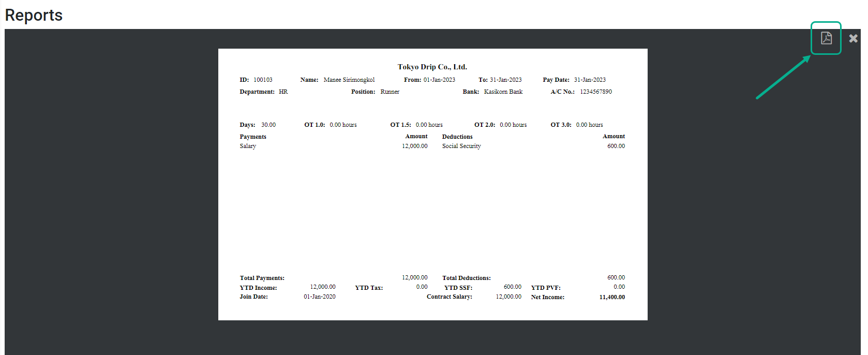Click the OT 3.0 hours value
Viewport: 868px width, 355px height.
click(x=590, y=125)
